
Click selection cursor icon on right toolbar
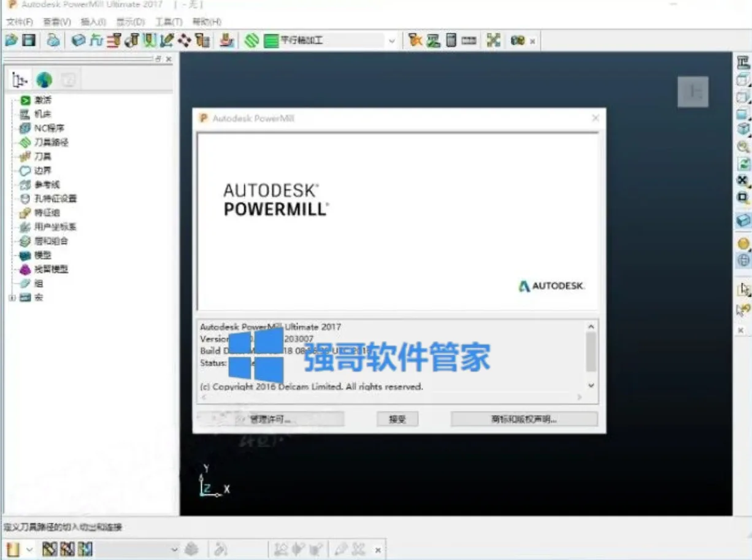pyautogui.click(x=744, y=289)
